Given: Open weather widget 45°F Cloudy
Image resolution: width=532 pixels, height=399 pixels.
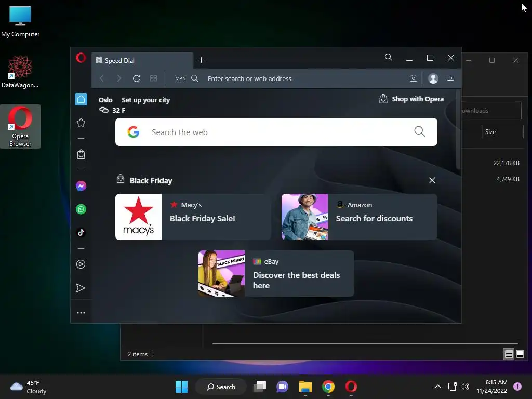Looking at the screenshot, I should 28,387.
